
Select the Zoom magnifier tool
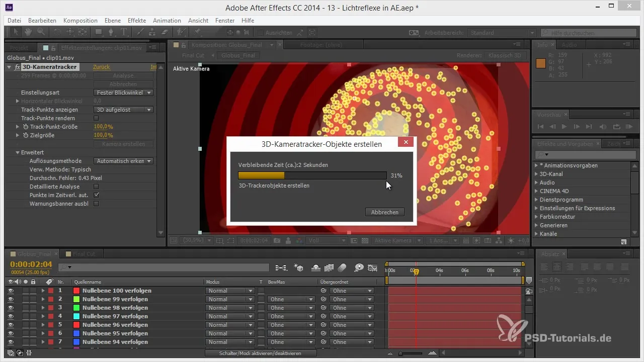click(40, 32)
